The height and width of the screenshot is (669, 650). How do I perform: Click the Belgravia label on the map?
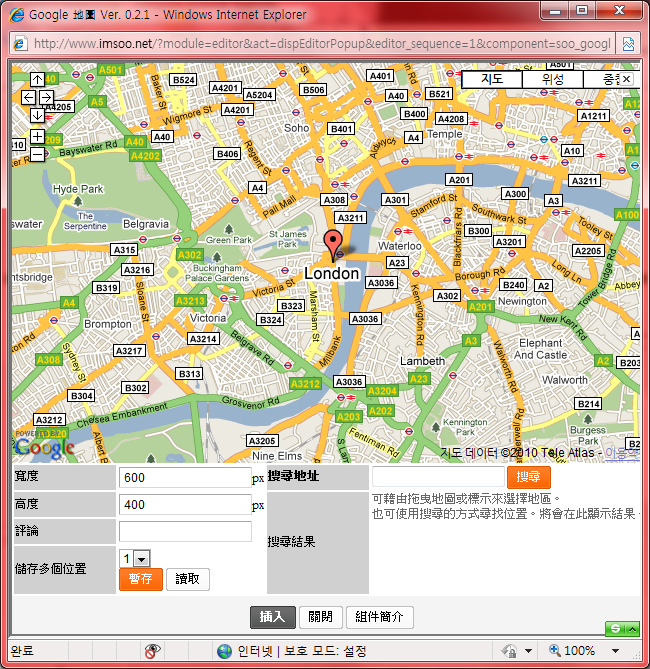pos(146,224)
